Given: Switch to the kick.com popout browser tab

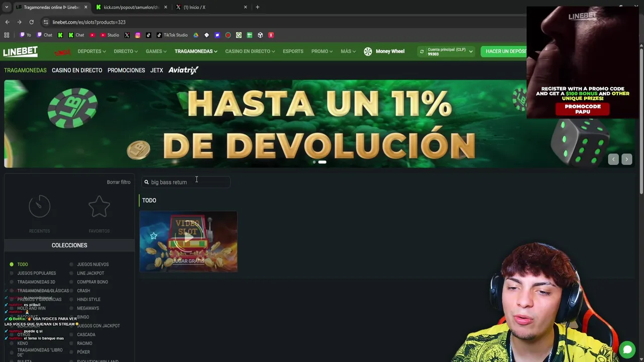Looking at the screenshot, I should point(131,7).
